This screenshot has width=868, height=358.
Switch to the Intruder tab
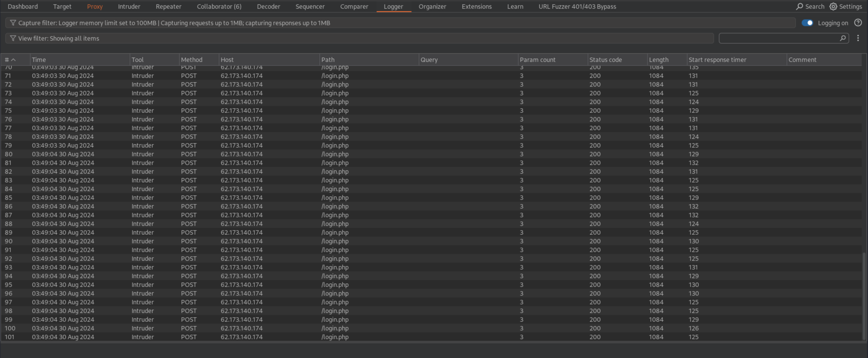(129, 6)
